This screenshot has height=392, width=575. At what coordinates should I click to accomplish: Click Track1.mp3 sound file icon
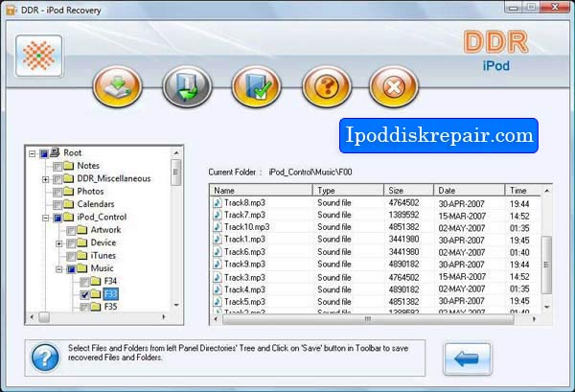click(218, 240)
